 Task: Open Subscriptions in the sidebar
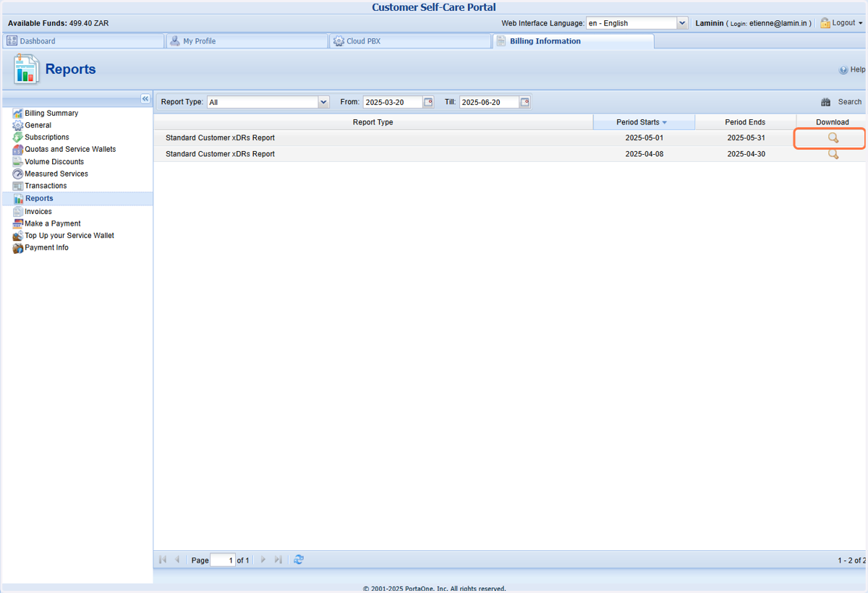47,137
